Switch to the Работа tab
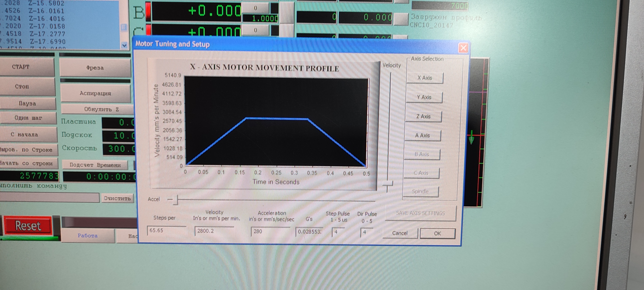This screenshot has width=644, height=290. click(x=87, y=235)
